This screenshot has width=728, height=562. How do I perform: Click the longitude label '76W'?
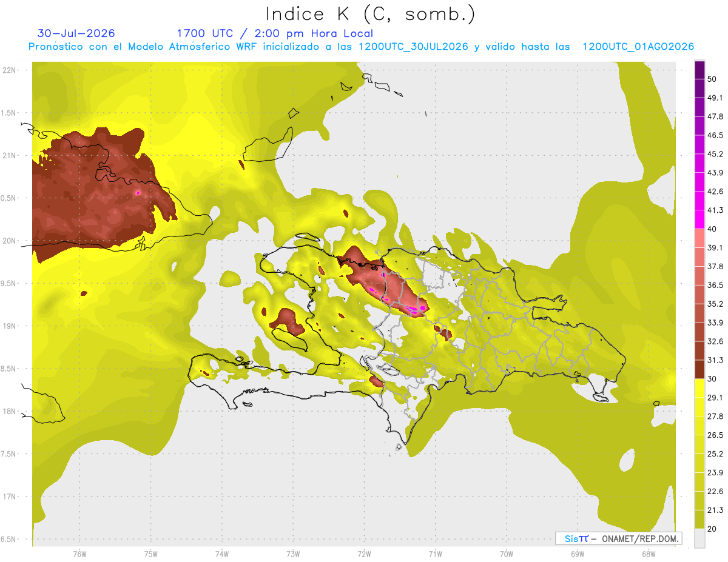click(79, 554)
